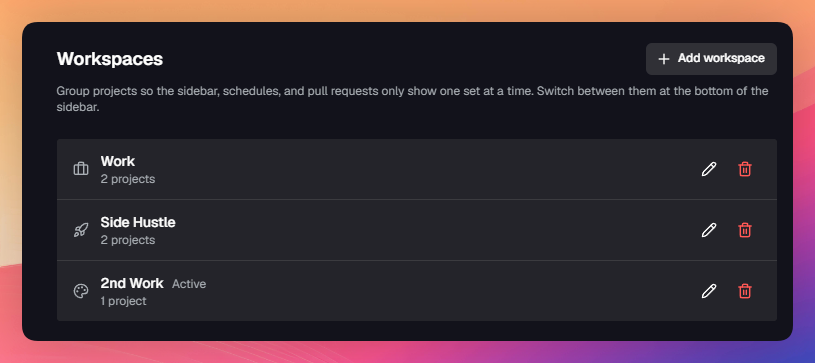Delete the 2nd Work workspace

click(745, 291)
